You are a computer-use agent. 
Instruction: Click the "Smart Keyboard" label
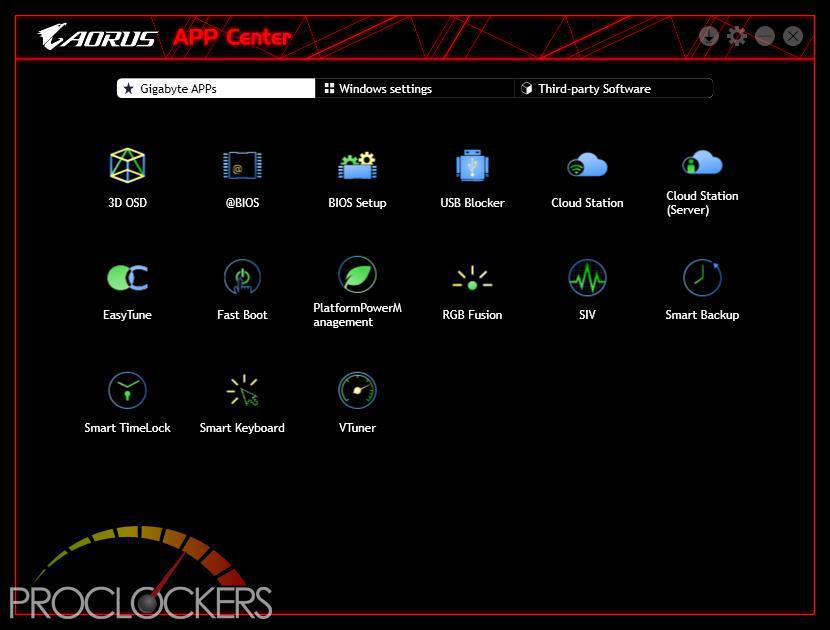[242, 428]
